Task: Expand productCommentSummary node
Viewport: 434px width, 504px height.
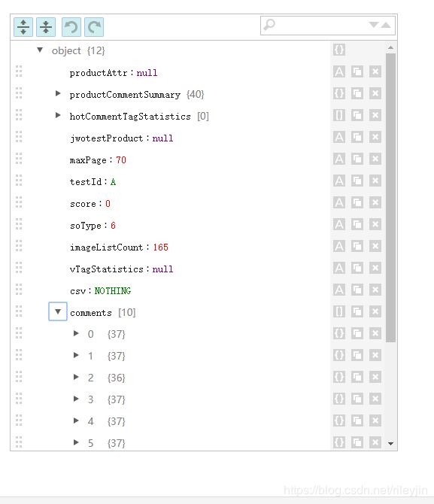Action: [x=58, y=93]
